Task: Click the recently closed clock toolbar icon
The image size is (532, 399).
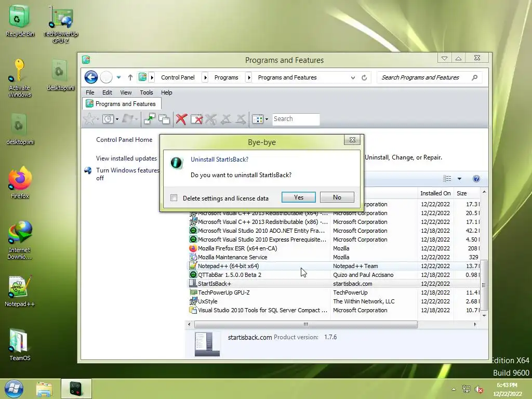Action: pyautogui.click(x=108, y=119)
